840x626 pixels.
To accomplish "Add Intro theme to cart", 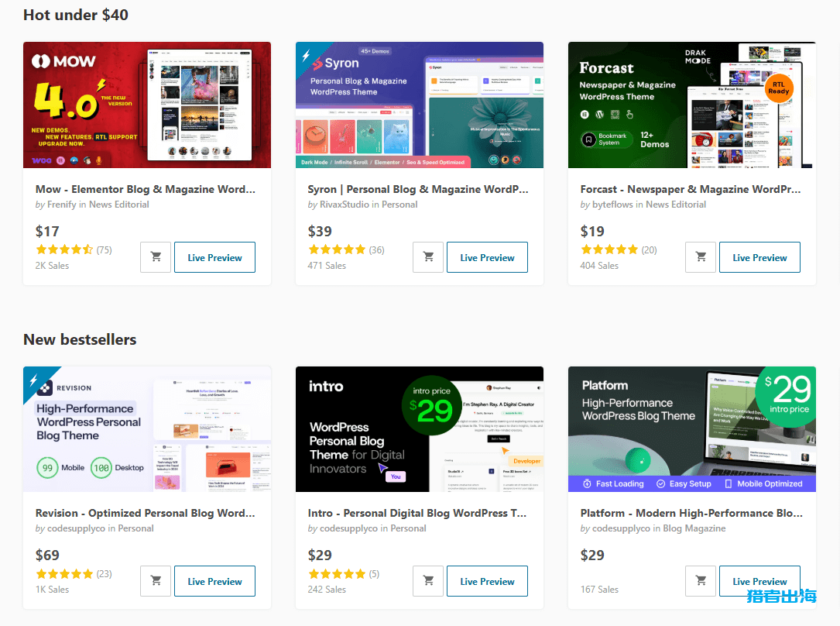I will (x=428, y=581).
